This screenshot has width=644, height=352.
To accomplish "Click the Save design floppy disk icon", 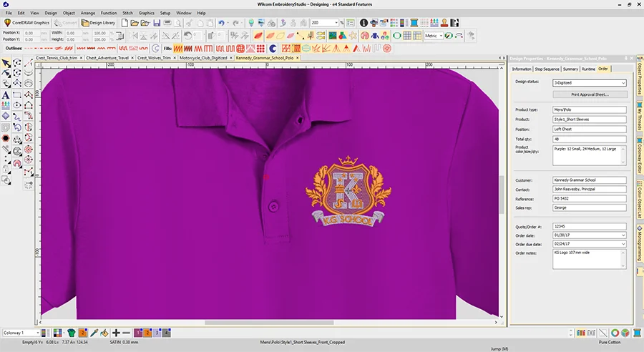I will tap(157, 23).
